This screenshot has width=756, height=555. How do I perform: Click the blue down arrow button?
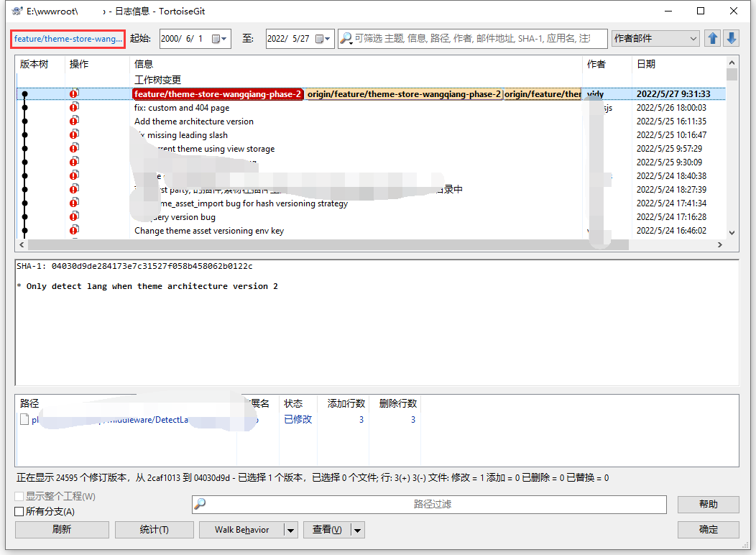click(731, 38)
